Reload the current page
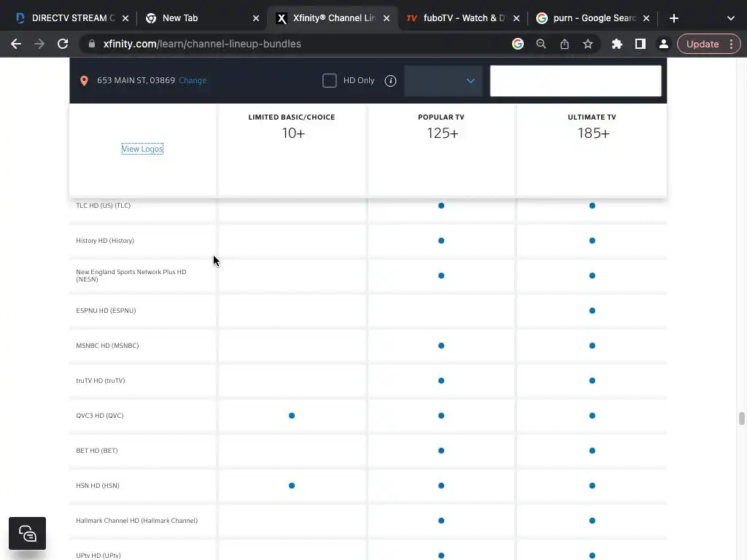The height and width of the screenshot is (560, 747). [x=63, y=44]
